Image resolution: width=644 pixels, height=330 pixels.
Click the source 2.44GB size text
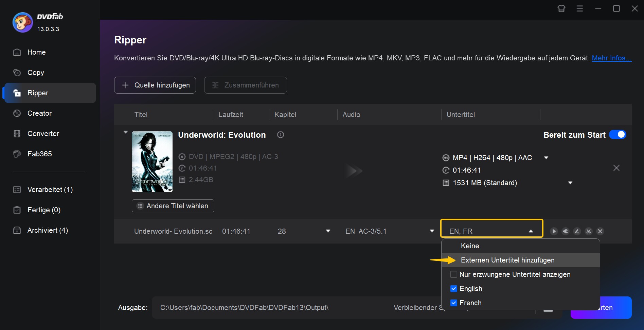(x=201, y=180)
